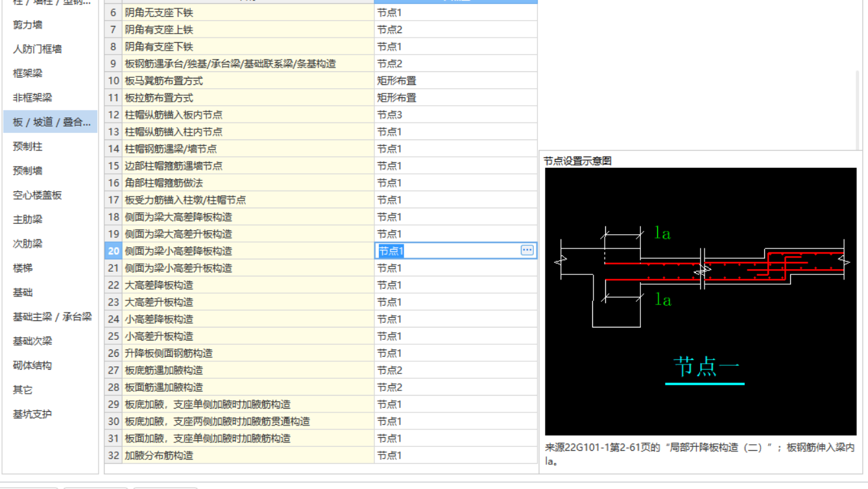Select row 柱帽纵筋锚入板内节点

pyautogui.click(x=248, y=115)
